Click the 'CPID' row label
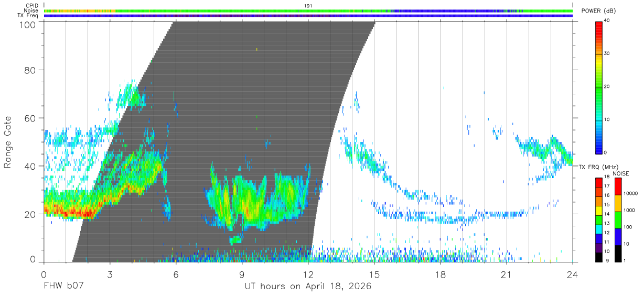Screen dimensions: 644x297 pos(33,6)
